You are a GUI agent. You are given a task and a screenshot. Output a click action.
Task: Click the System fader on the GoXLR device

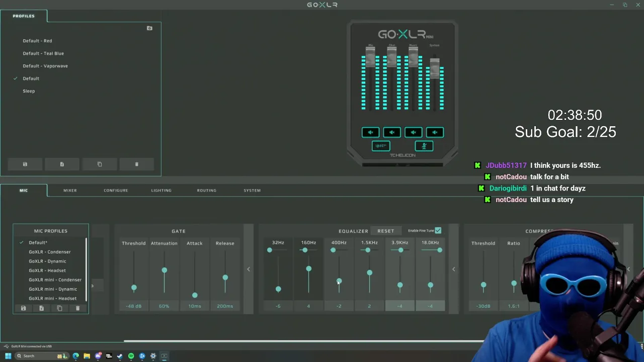435,68
